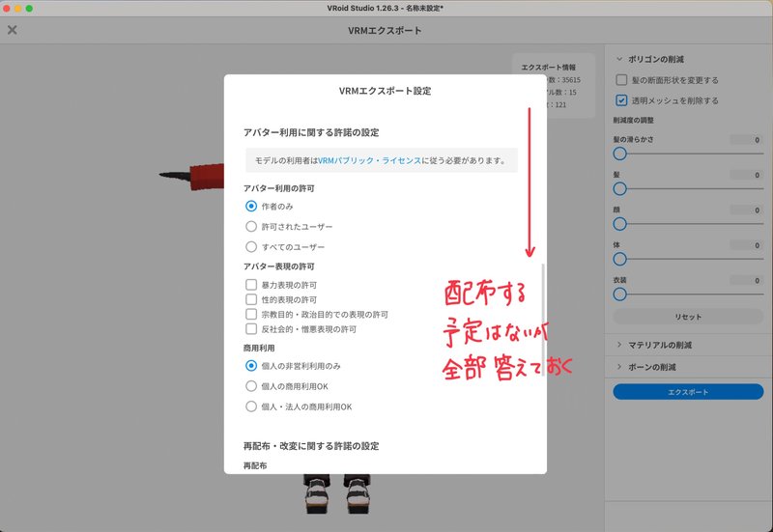Click the macOS green fullscreen button

click(x=29, y=8)
